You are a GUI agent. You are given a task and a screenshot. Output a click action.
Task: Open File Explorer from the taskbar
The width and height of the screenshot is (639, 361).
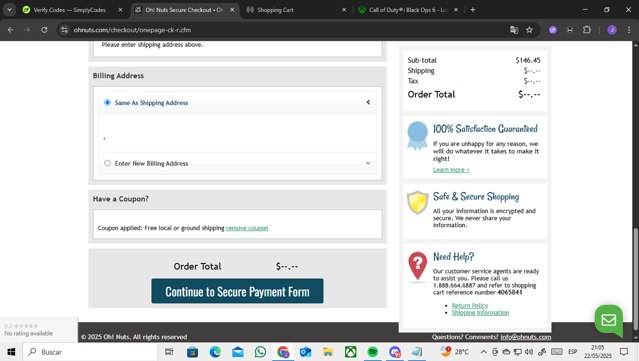click(x=328, y=352)
